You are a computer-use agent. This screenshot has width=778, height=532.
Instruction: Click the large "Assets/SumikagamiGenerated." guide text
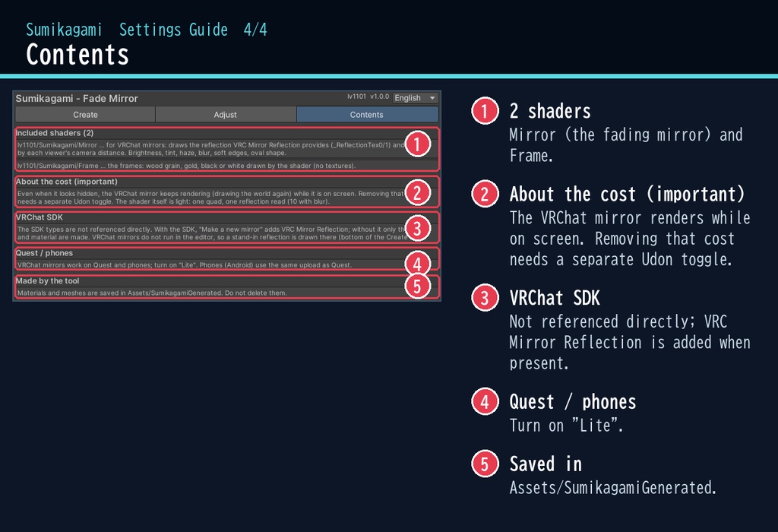613,488
